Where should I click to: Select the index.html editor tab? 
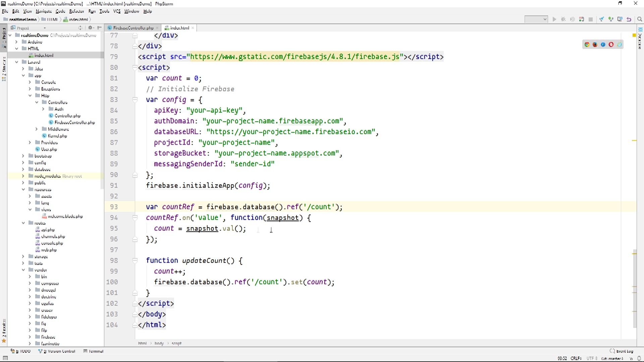click(179, 28)
